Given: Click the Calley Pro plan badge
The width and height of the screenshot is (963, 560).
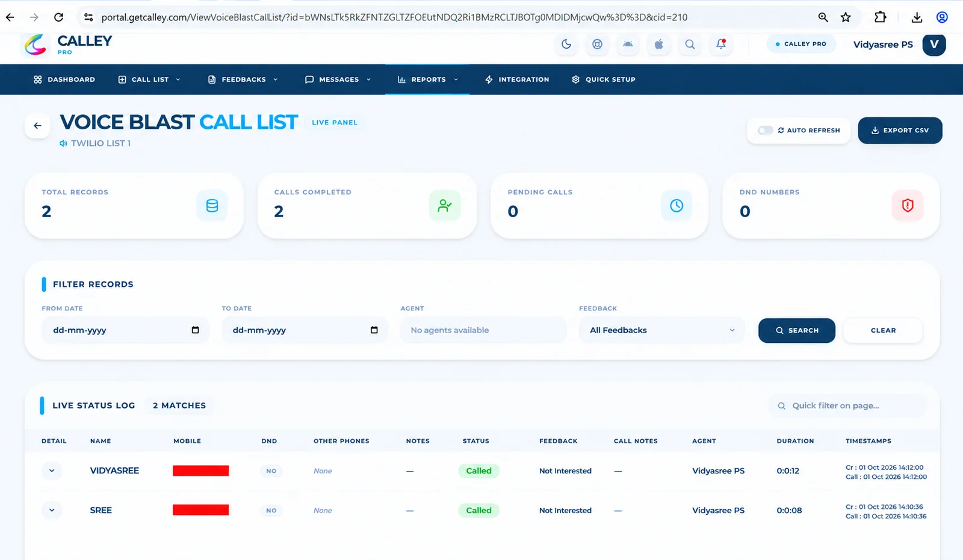Looking at the screenshot, I should pyautogui.click(x=801, y=44).
